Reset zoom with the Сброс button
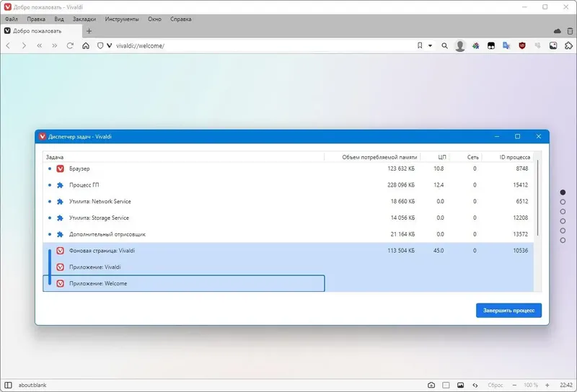Image resolution: width=577 pixels, height=392 pixels. [x=495, y=385]
